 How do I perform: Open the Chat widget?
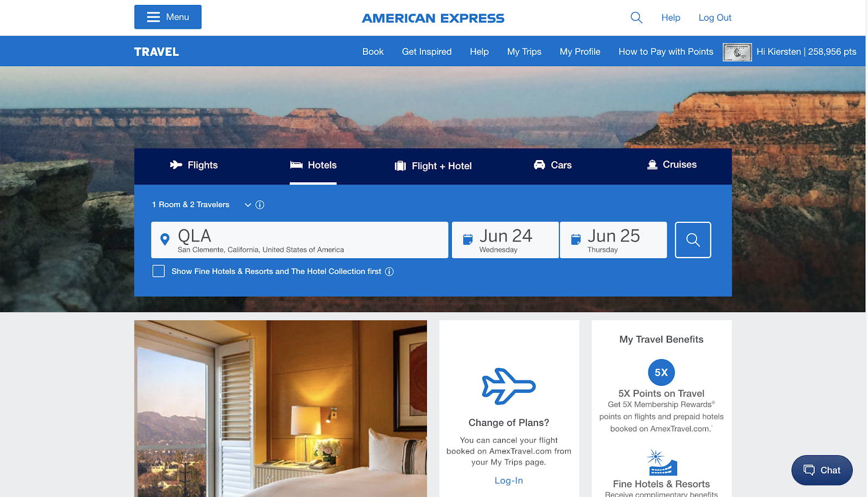click(x=822, y=470)
